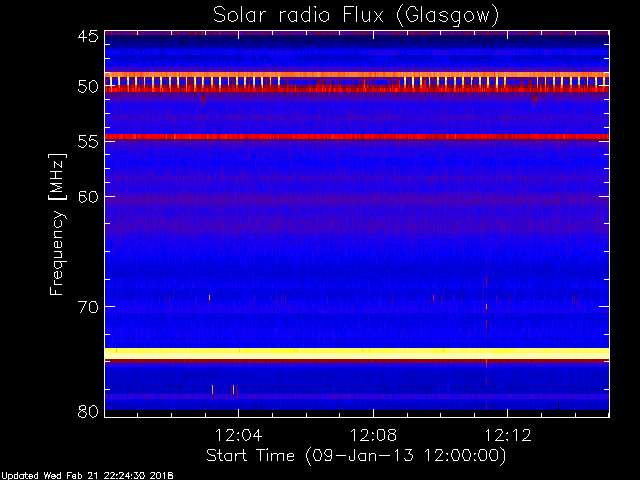Image resolution: width=640 pixels, height=480 pixels.
Task: Click the orange spike pair near 78 MHz
Action: 223,389
